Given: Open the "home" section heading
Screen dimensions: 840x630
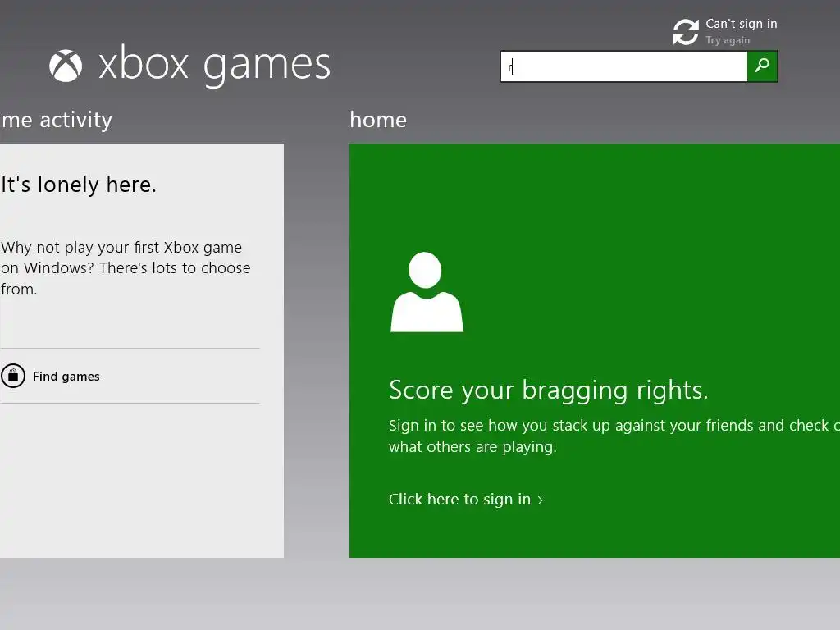Looking at the screenshot, I should point(378,120).
